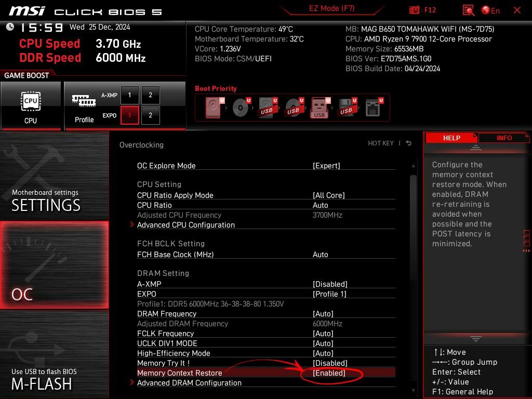Image resolution: width=532 pixels, height=399 pixels.
Task: Toggle EXPO profile 1
Action: 129,115
